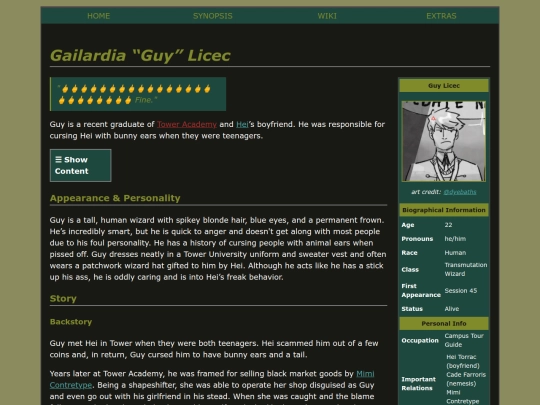Click the Story section heading
Screen dimensions: 540x405
(63, 298)
